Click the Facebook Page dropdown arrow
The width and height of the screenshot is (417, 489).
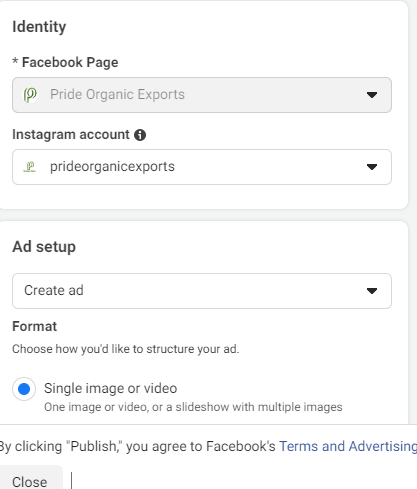pyautogui.click(x=372, y=95)
